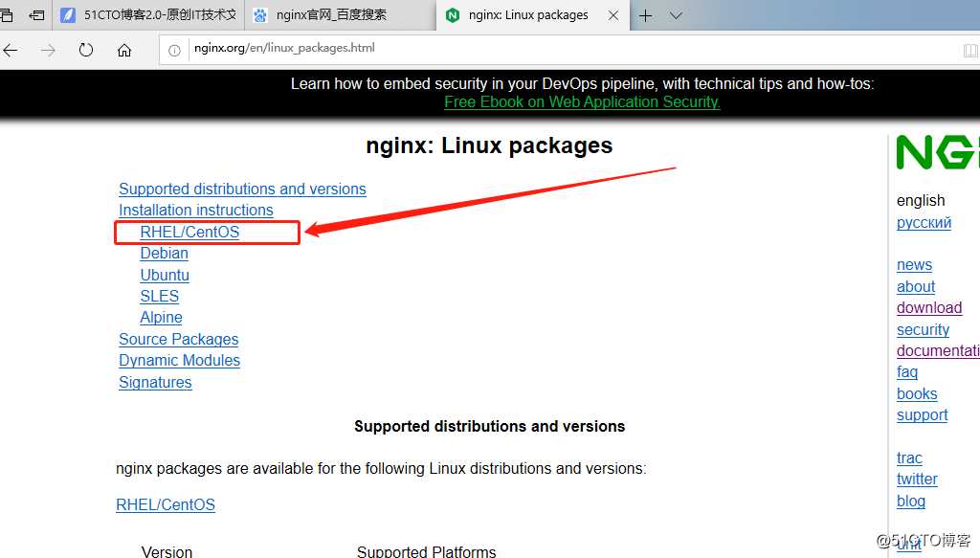
Task: Click the 'Supported Platforms' column header
Action: pyautogui.click(x=426, y=551)
